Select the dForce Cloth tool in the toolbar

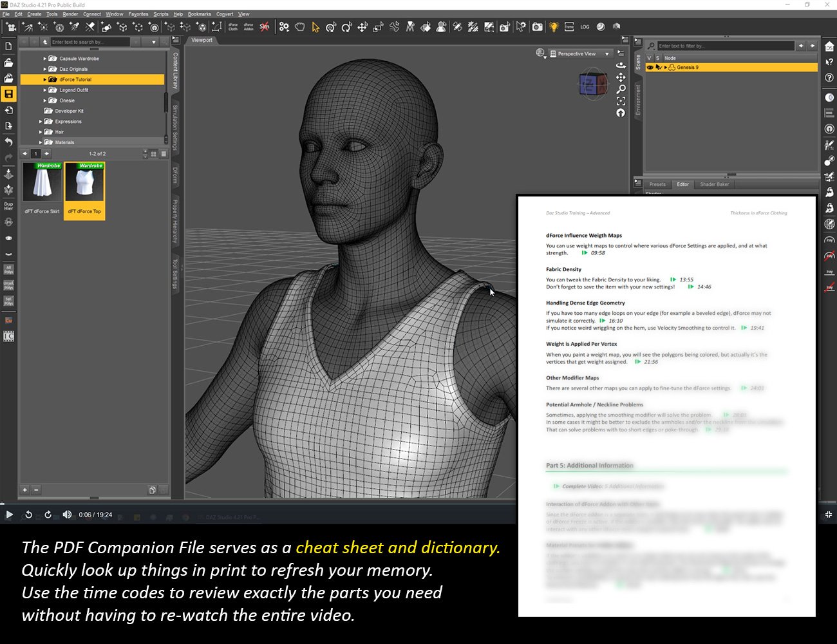234,27
